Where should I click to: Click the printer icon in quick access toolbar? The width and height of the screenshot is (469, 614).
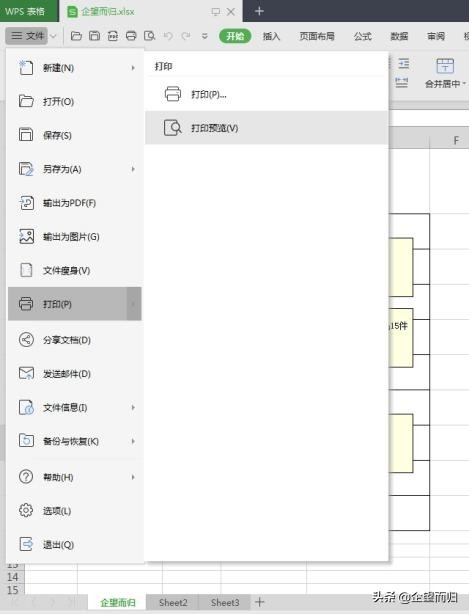(x=131, y=36)
